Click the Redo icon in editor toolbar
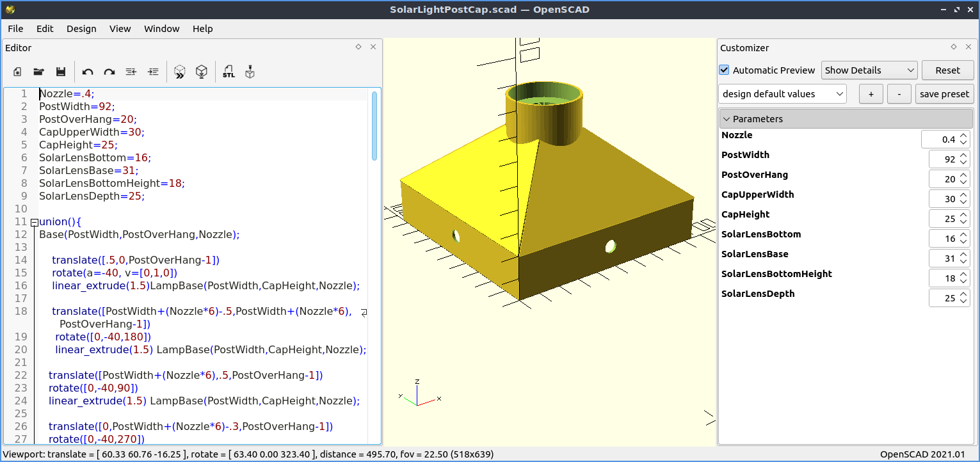This screenshot has height=462, width=980. click(109, 72)
